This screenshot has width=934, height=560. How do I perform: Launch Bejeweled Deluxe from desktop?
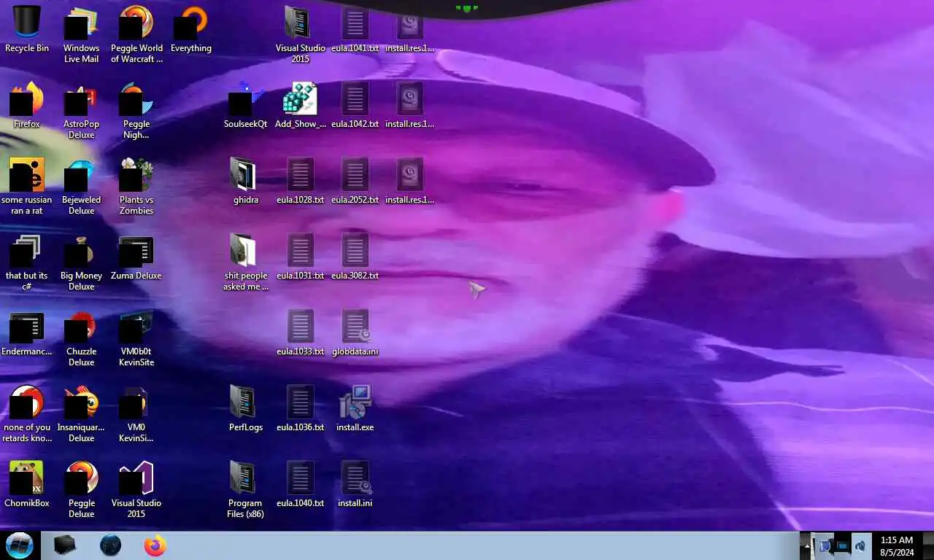(81, 185)
